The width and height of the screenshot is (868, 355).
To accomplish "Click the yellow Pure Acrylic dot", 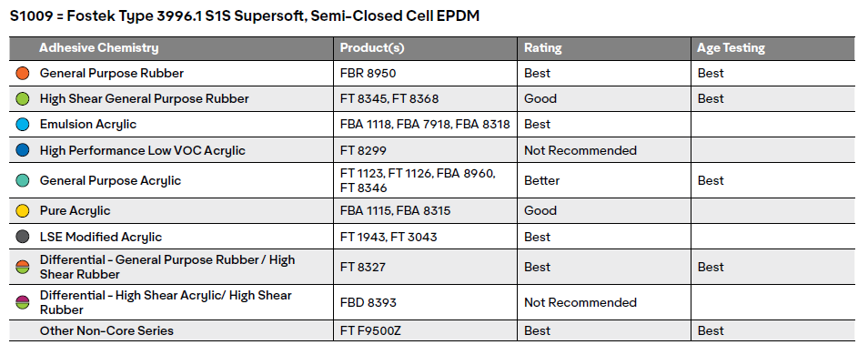I will pos(22,210).
